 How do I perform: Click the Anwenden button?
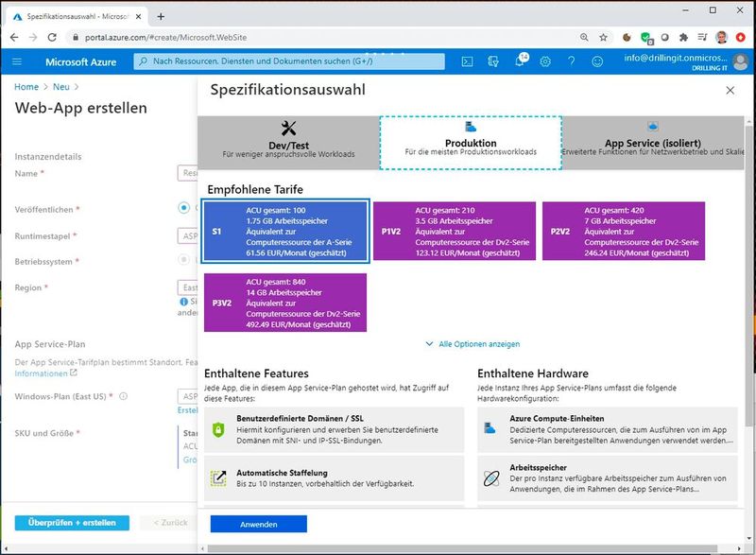258,524
